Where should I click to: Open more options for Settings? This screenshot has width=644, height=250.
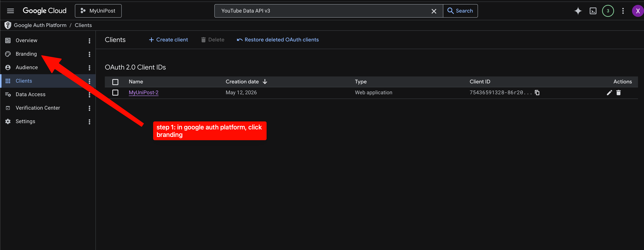tap(89, 122)
